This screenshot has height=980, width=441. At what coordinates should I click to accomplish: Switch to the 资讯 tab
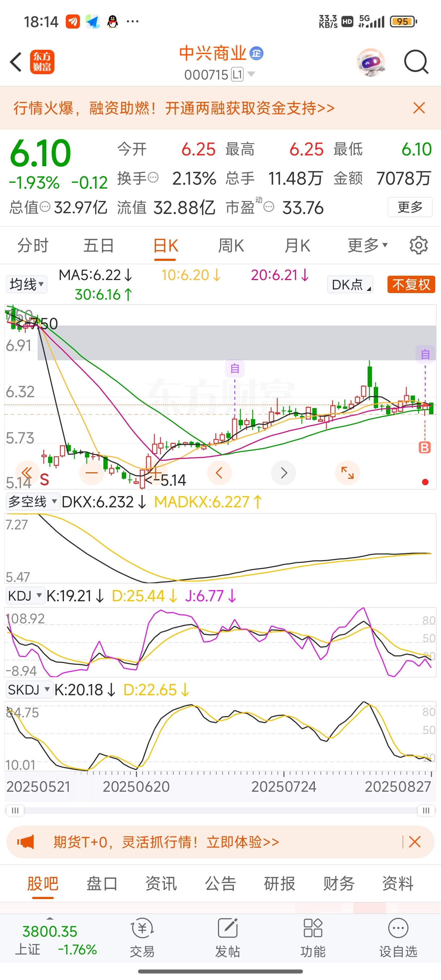click(x=161, y=884)
